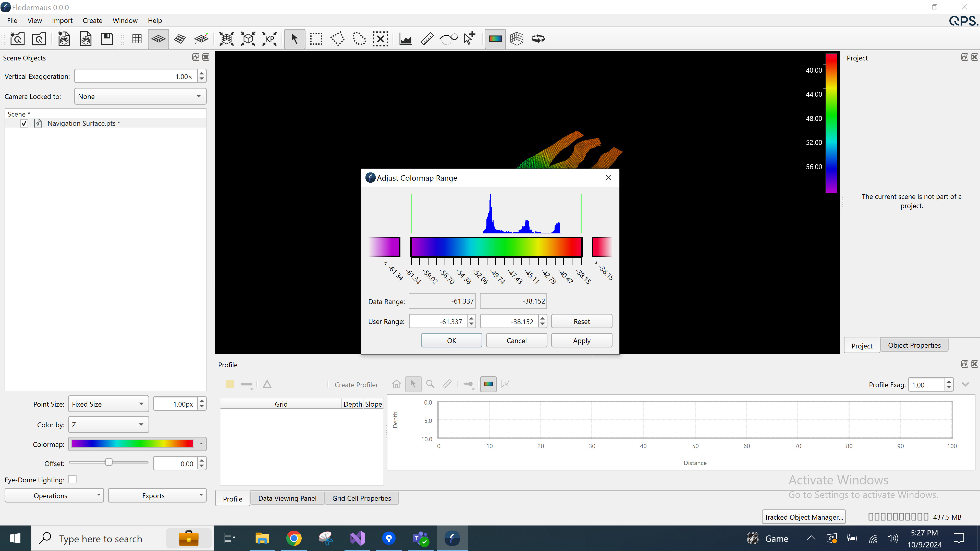Toggle the colormap legend toolbar button
Viewport: 980px width, 551px height.
(x=495, y=39)
